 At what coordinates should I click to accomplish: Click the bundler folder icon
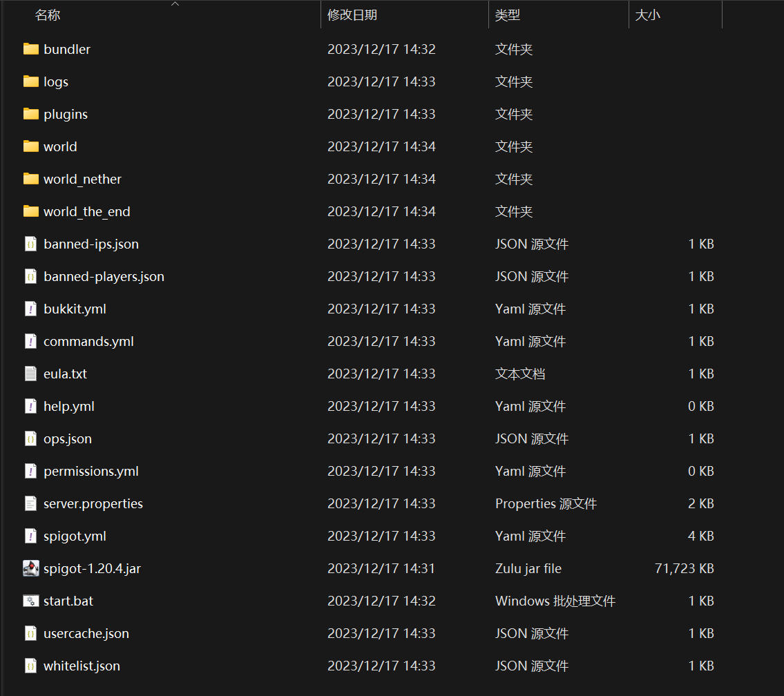coord(31,49)
